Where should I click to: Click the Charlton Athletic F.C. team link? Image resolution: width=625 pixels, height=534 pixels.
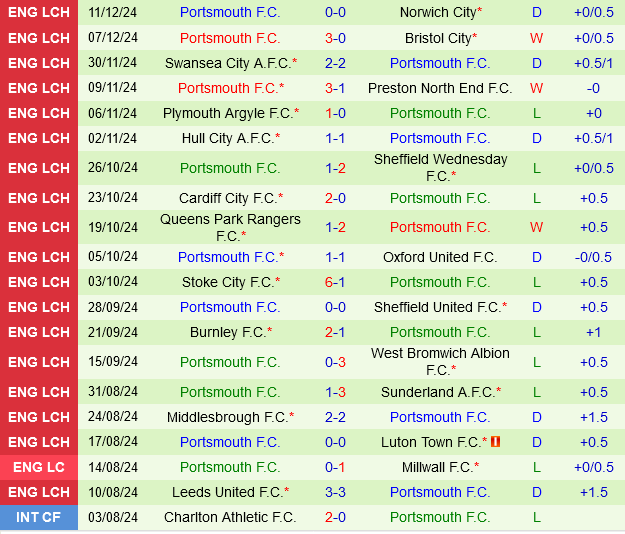point(230,517)
